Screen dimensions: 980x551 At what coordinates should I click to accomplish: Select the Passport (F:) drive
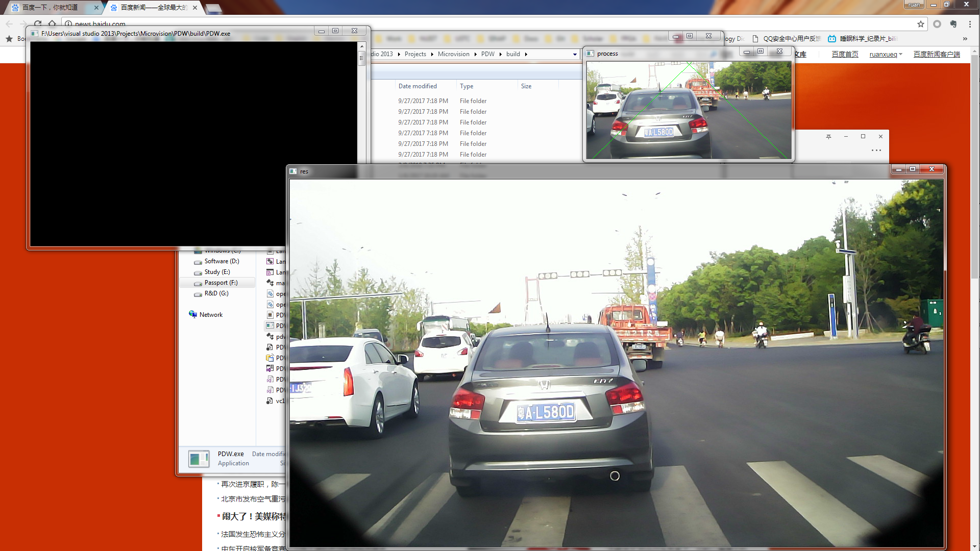(220, 283)
